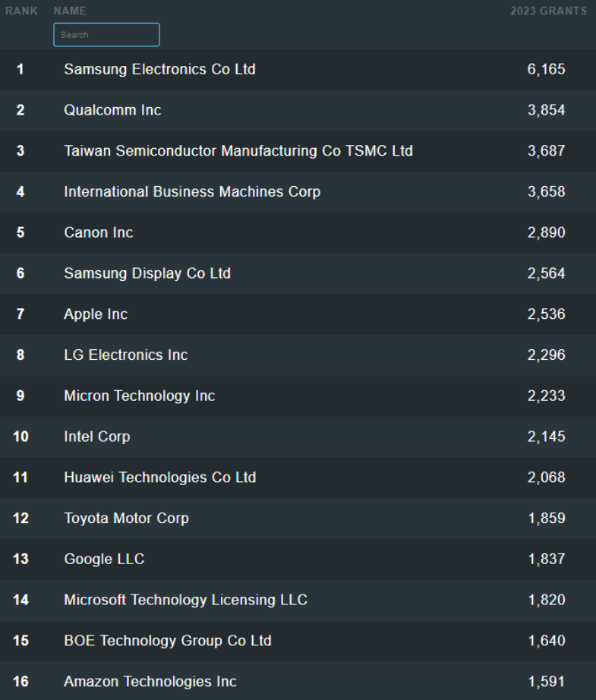Open Microsoft Technology Licensing LLC

[185, 601]
